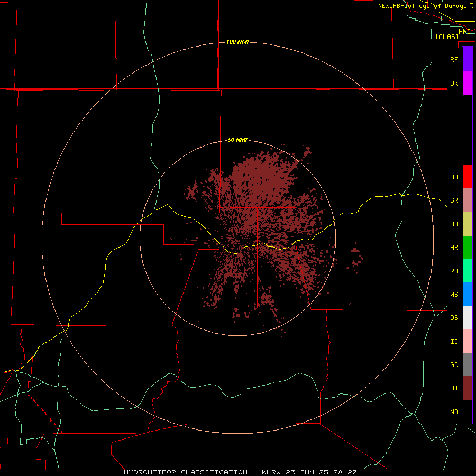The width and height of the screenshot is (476, 476).
Task: Click the WS legend label
Action: 454,295
